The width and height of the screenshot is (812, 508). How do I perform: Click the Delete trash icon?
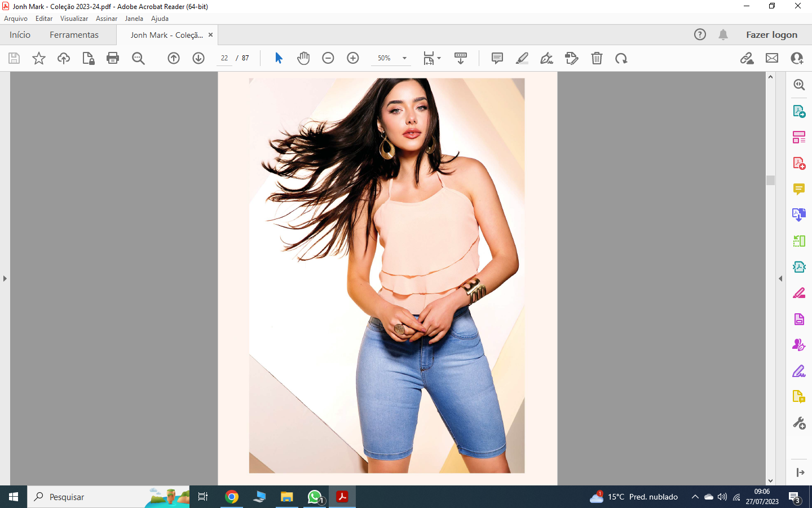coord(597,58)
